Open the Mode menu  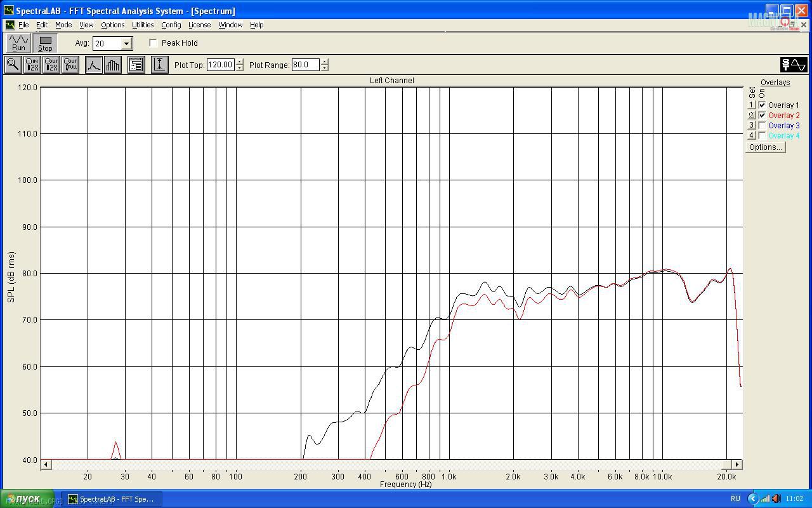(63, 25)
